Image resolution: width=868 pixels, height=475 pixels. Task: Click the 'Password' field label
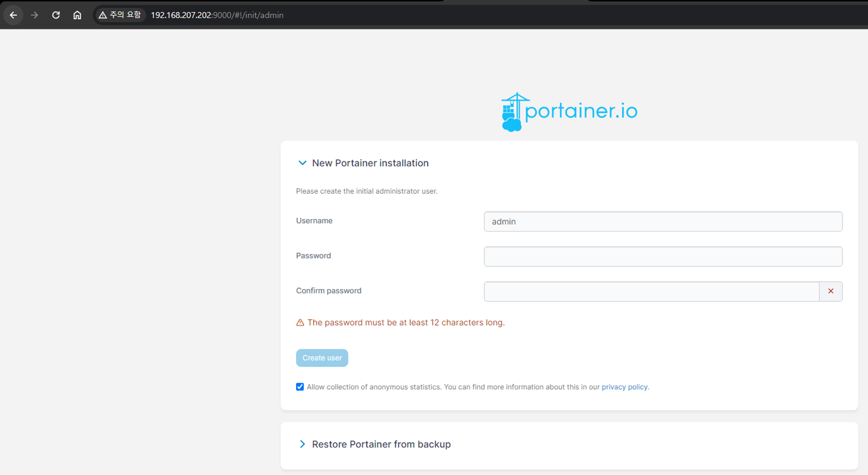(x=313, y=256)
